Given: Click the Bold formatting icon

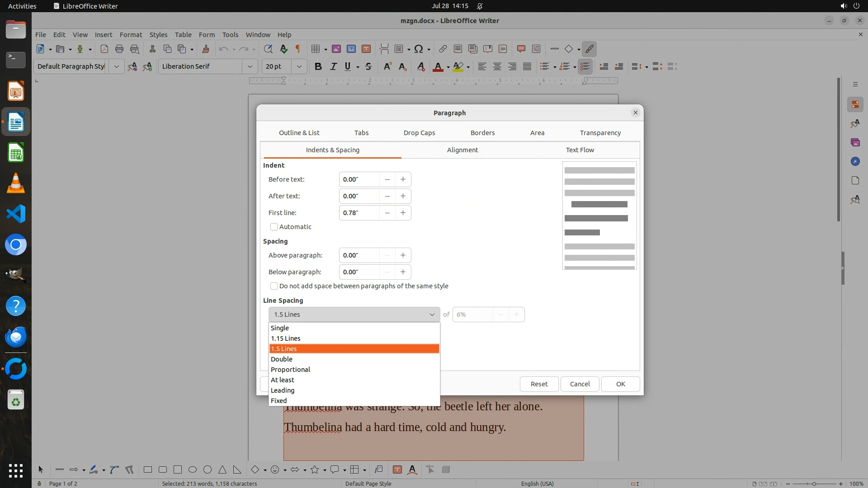Looking at the screenshot, I should click(318, 66).
